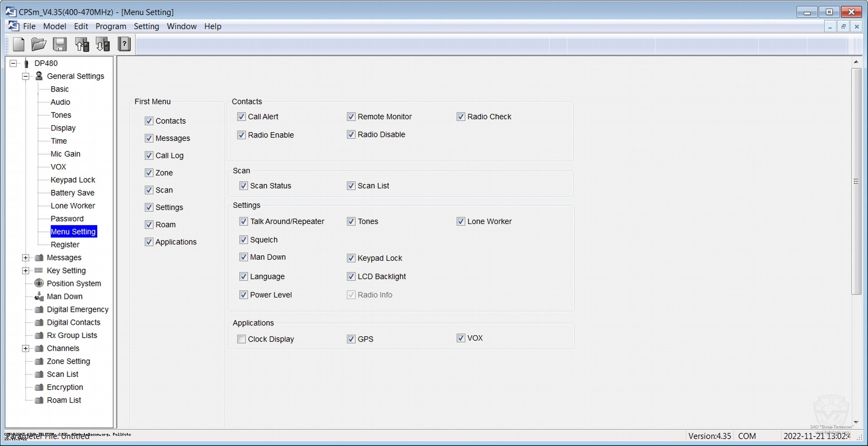Uncheck the GPS application checkbox
Image resolution: width=868 pixels, height=446 pixels.
point(351,339)
